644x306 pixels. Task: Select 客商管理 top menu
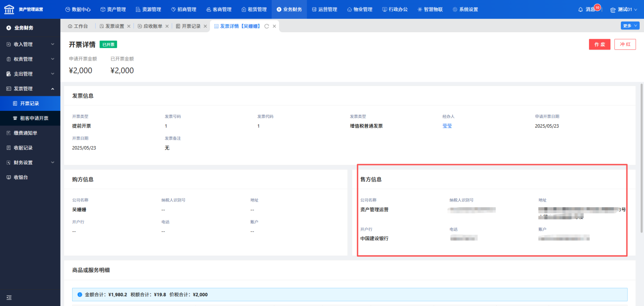[x=219, y=9]
